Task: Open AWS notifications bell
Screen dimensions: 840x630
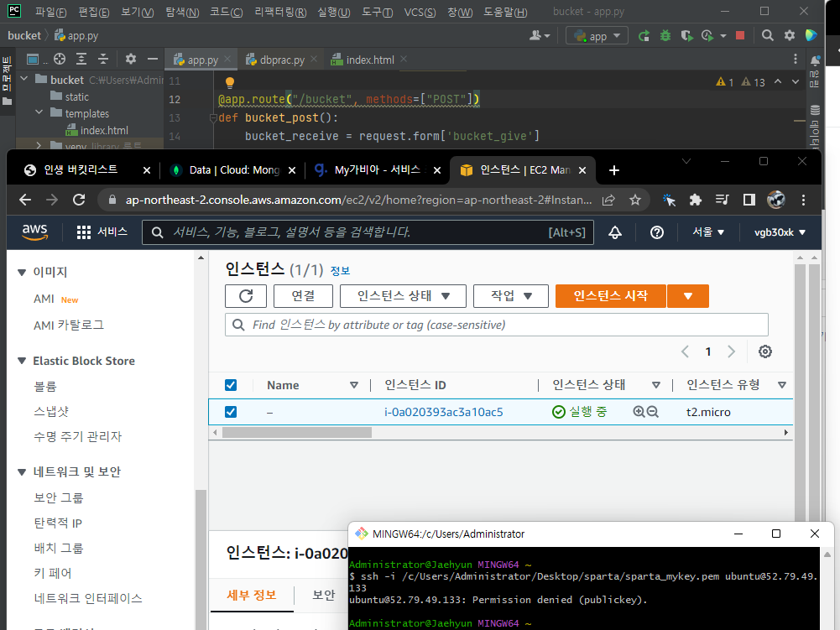Action: (x=615, y=232)
